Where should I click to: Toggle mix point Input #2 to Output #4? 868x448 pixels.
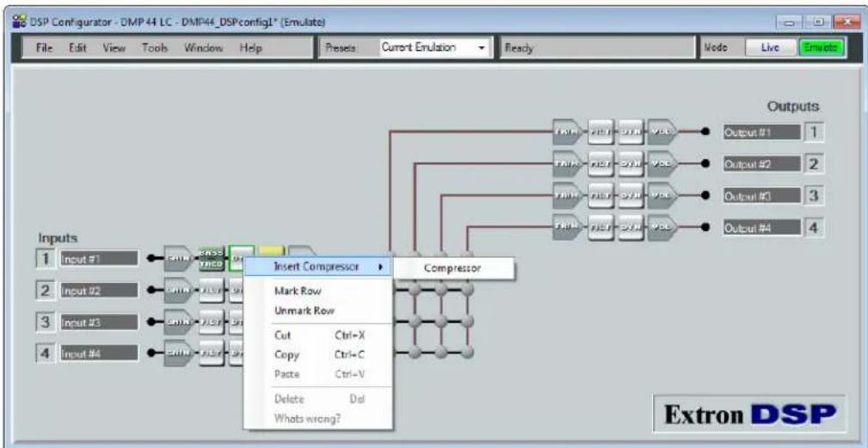468,290
